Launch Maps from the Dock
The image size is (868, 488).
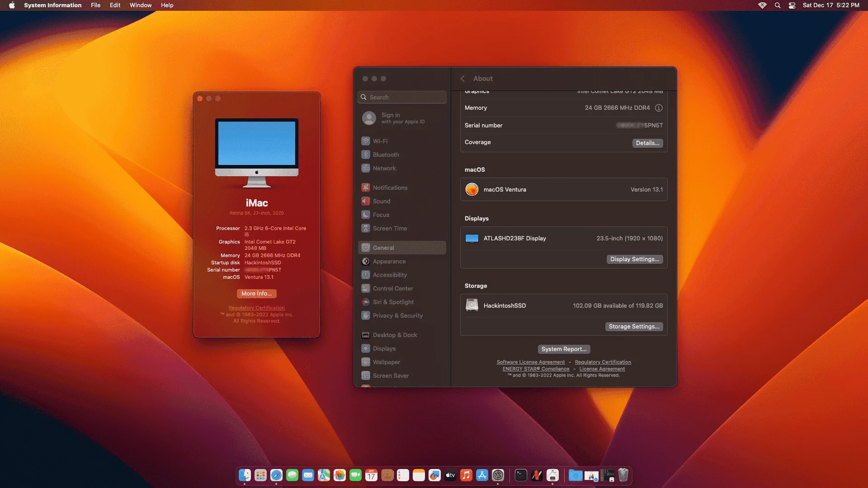324,475
